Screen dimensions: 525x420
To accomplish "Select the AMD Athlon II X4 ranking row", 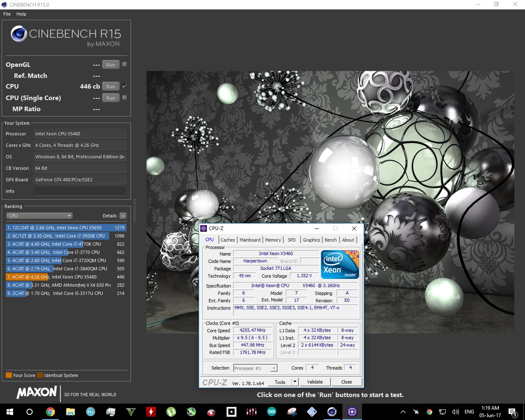I will click(x=66, y=285).
